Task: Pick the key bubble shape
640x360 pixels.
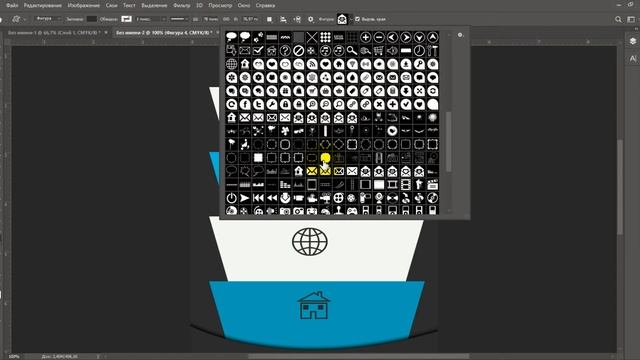Action: [x=419, y=64]
